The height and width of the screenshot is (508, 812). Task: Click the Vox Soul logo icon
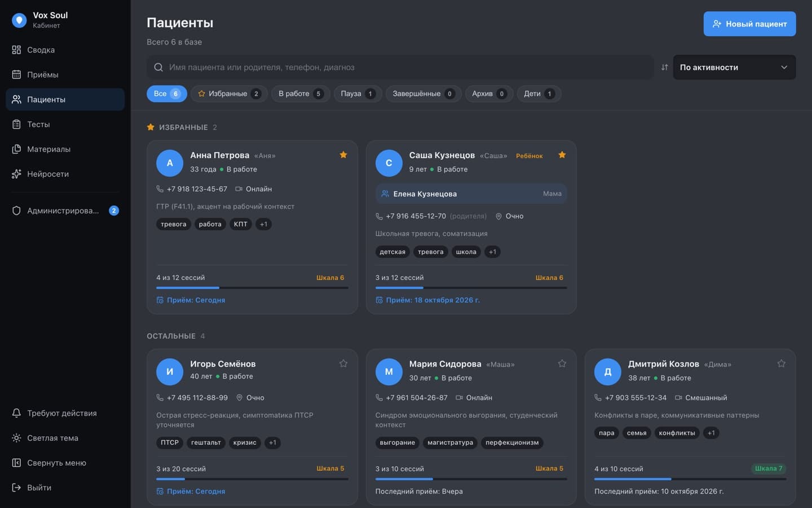[19, 20]
